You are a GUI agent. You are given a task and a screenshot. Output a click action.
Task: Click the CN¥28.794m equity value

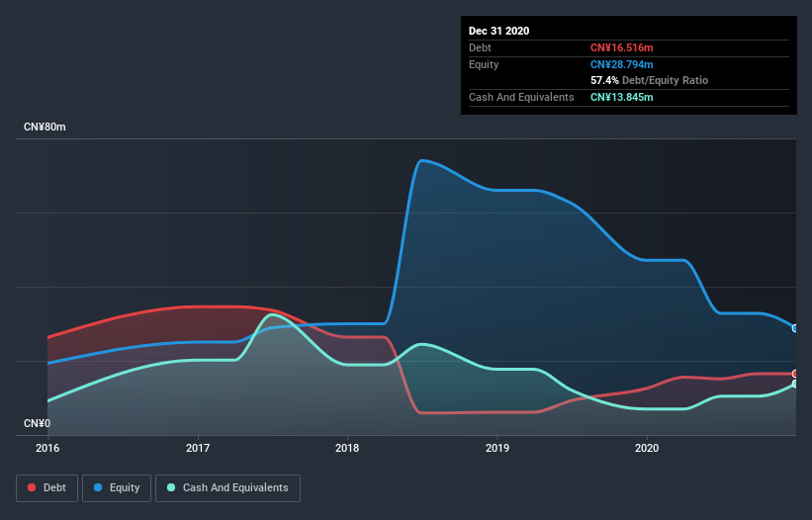pos(621,64)
